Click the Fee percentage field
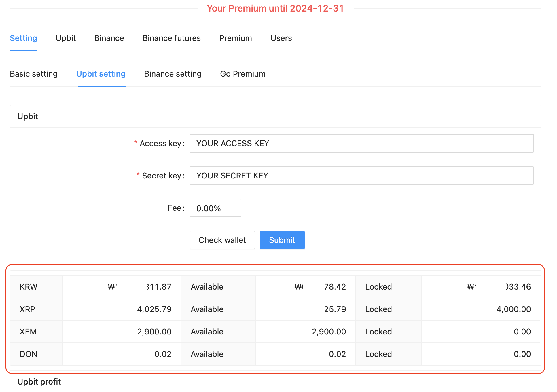 tap(215, 208)
